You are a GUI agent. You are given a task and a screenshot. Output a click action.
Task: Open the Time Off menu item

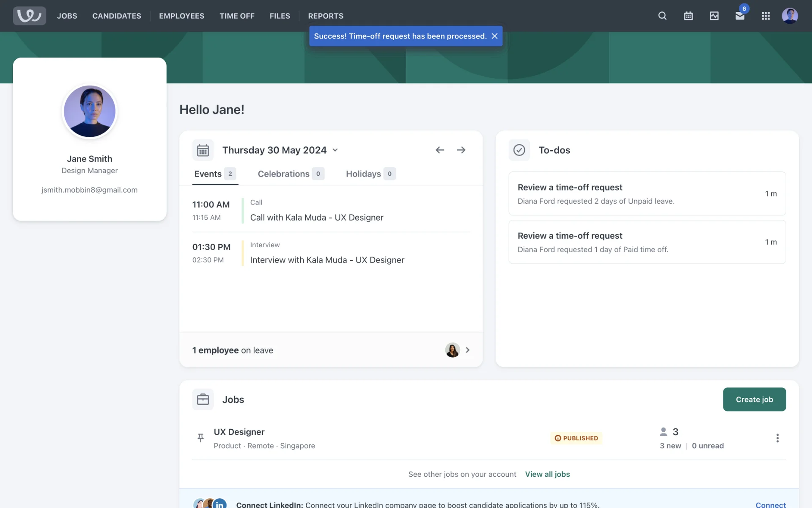pos(237,16)
